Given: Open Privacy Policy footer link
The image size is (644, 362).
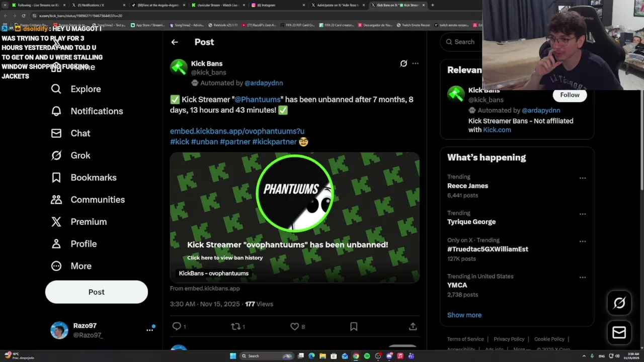Looking at the screenshot, I should tap(509, 339).
